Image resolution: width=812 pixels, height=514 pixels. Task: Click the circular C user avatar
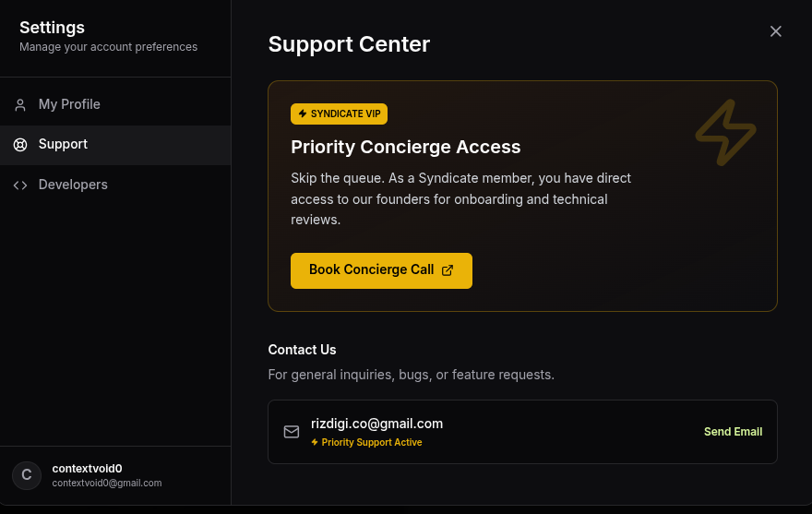tap(27, 475)
